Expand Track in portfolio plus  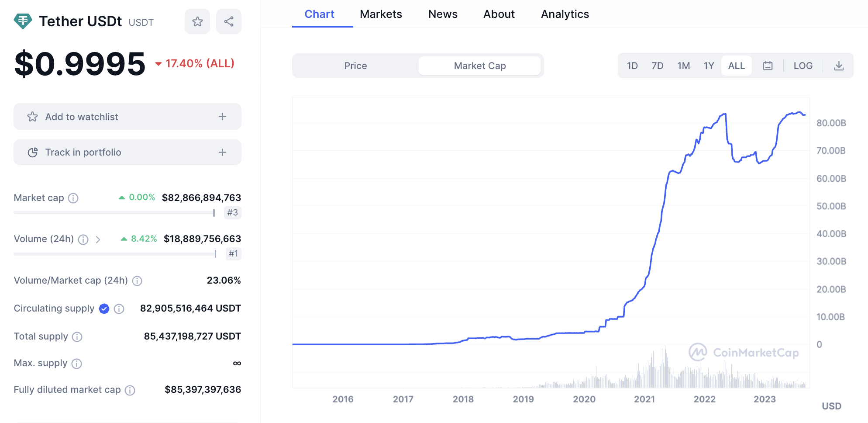(222, 152)
